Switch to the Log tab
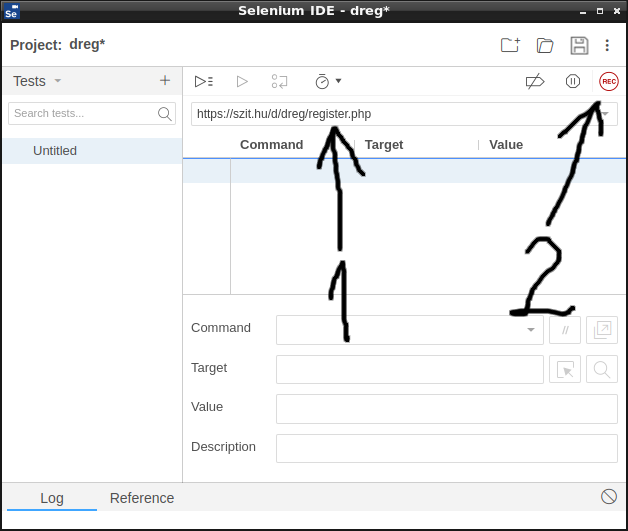628x531 pixels. (x=52, y=498)
